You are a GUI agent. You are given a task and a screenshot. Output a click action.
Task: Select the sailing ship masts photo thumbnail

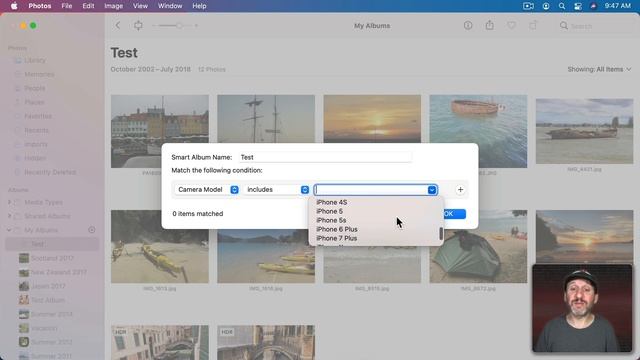pyautogui.click(x=266, y=119)
